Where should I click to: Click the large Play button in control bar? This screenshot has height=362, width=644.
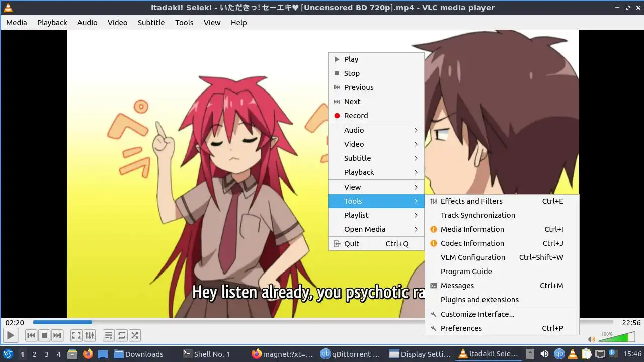10,335
